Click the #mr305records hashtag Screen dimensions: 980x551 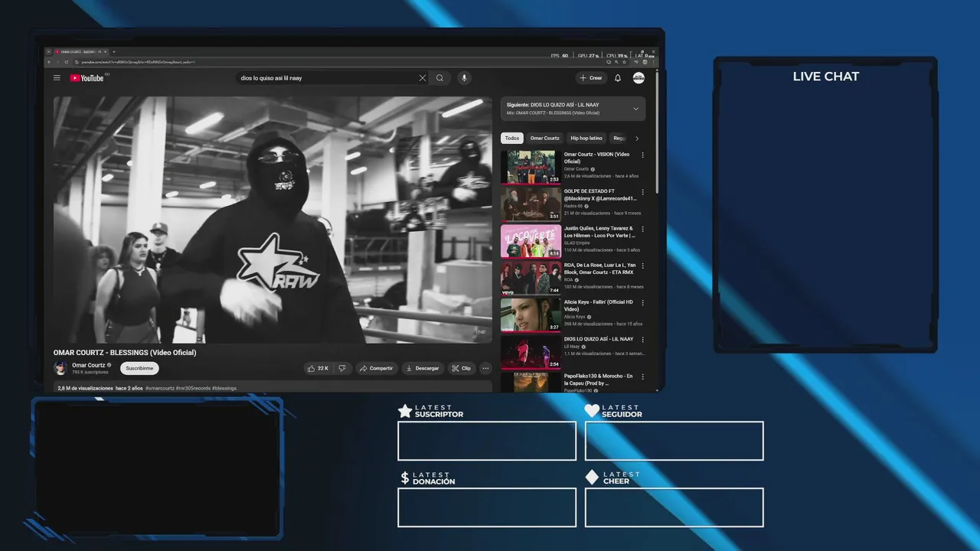[x=193, y=388]
